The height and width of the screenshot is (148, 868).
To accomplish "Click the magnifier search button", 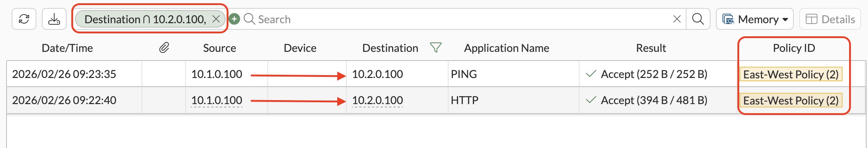I will pos(698,19).
